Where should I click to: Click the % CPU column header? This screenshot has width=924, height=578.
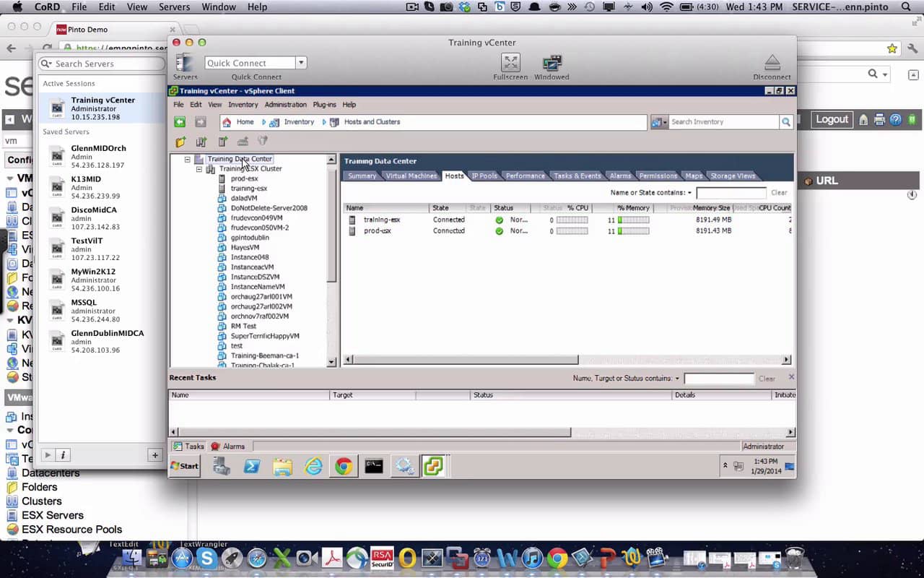click(x=577, y=208)
